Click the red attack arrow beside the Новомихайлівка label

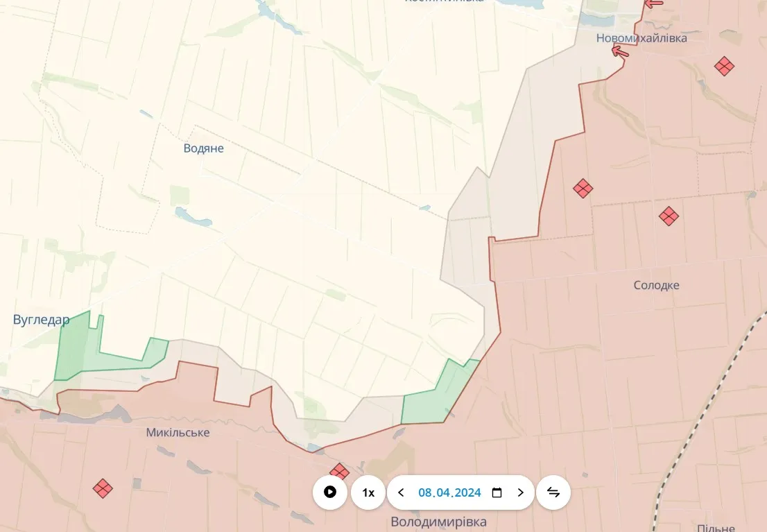pyautogui.click(x=621, y=51)
